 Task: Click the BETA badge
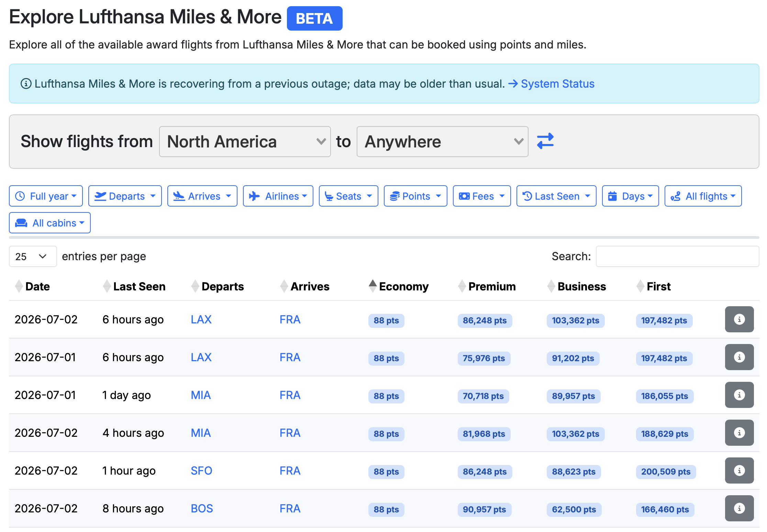coord(314,18)
